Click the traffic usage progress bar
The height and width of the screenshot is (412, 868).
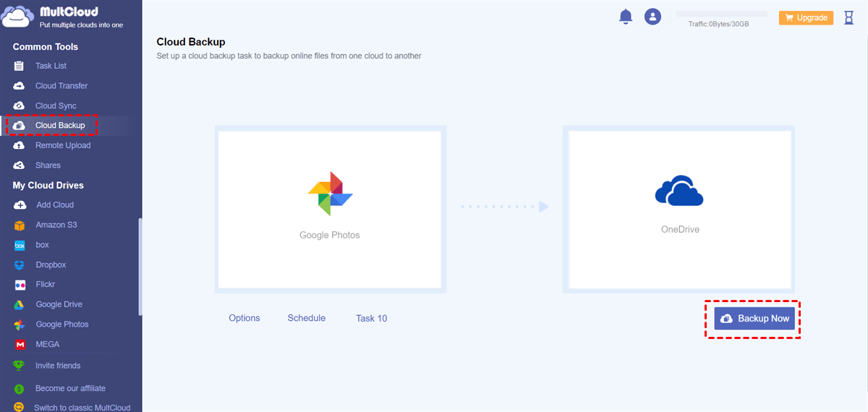pos(721,14)
